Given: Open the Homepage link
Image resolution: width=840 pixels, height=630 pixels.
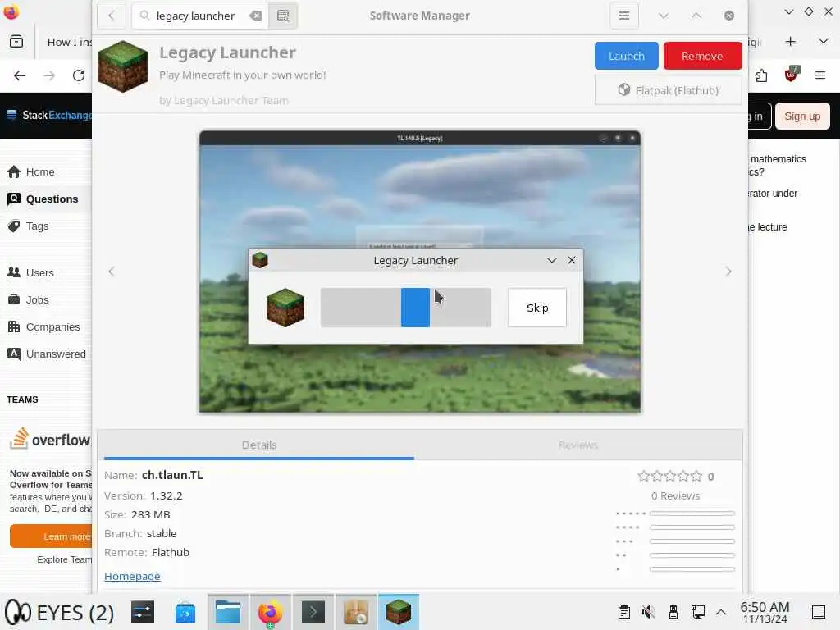Looking at the screenshot, I should 132,576.
